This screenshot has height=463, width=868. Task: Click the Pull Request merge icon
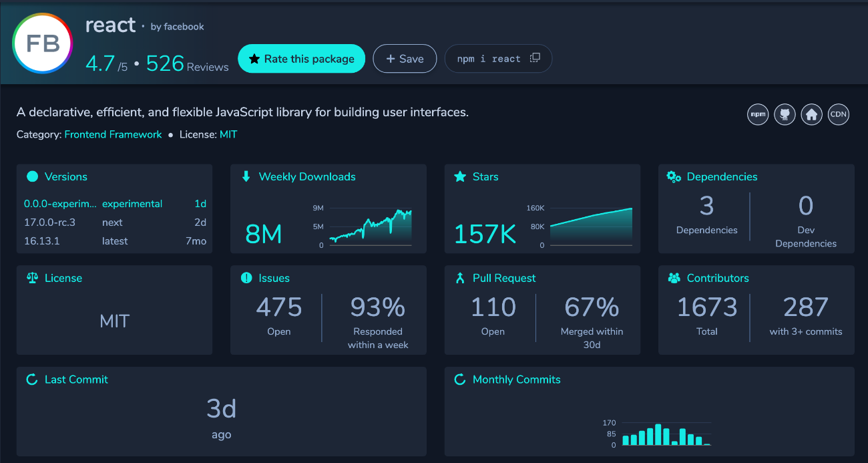pos(459,278)
